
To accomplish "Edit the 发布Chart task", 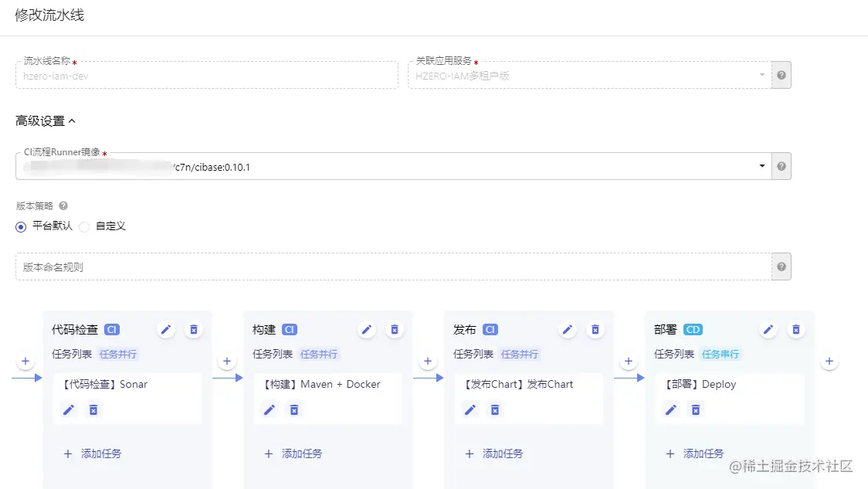I will [470, 409].
